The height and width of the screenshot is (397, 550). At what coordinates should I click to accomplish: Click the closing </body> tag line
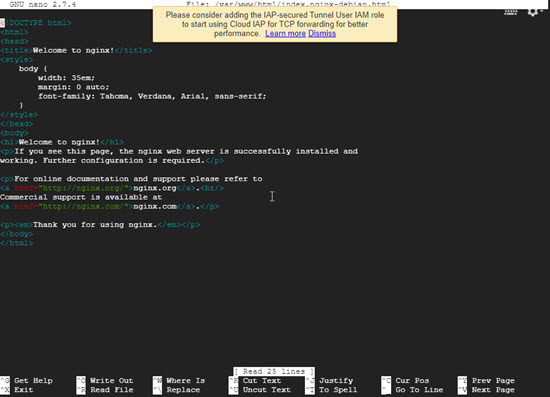(16, 234)
